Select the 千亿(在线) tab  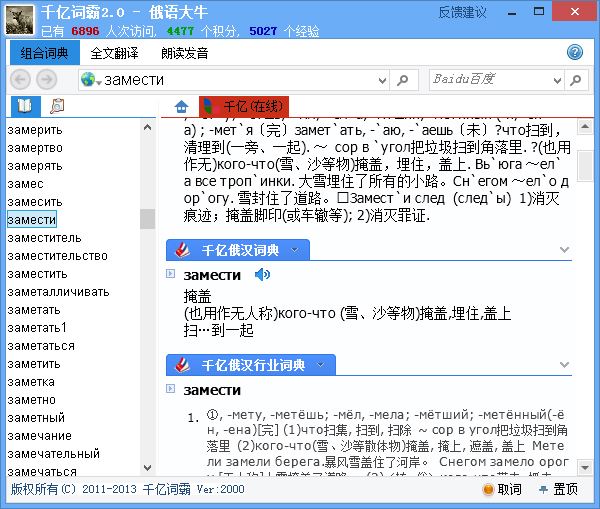pos(244,106)
